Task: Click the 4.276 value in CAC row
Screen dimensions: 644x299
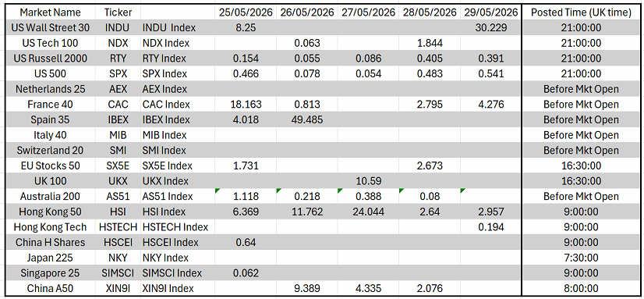Action: pos(491,105)
